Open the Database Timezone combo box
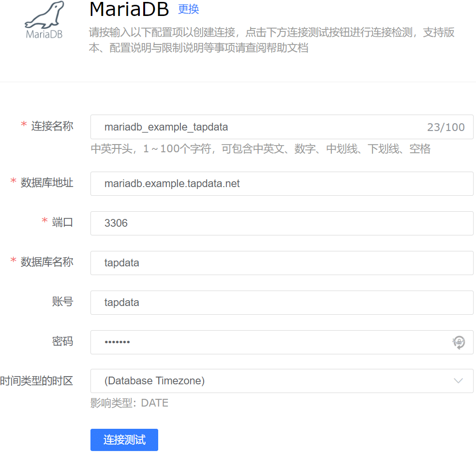The width and height of the screenshot is (476, 452). (x=282, y=381)
